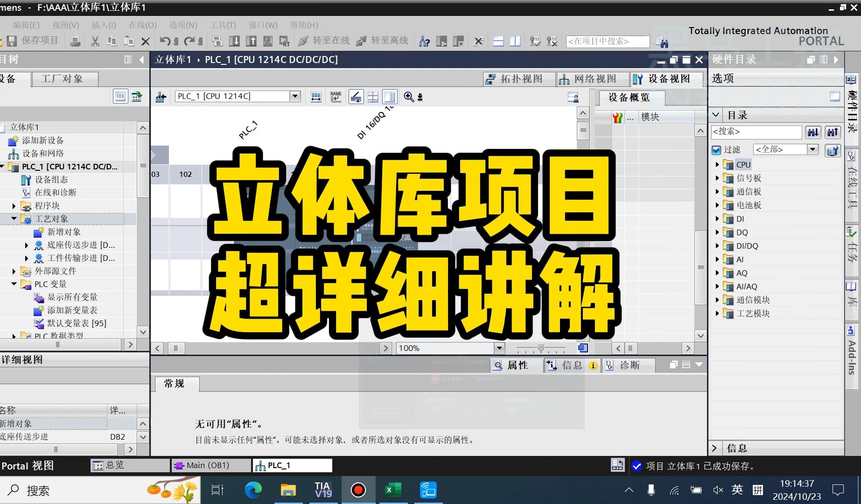Viewport: 861px width, 504px height.
Task: Adjust the device view zoom slider
Action: tap(541, 348)
